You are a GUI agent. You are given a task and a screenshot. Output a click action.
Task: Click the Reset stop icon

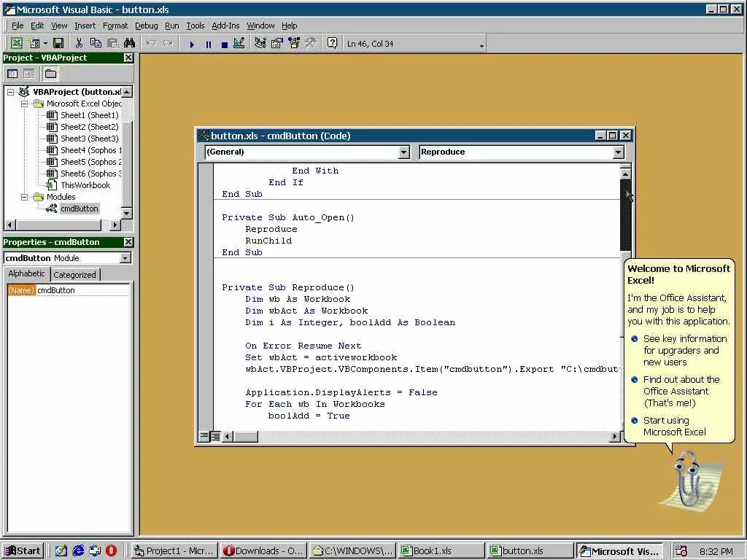tap(225, 44)
